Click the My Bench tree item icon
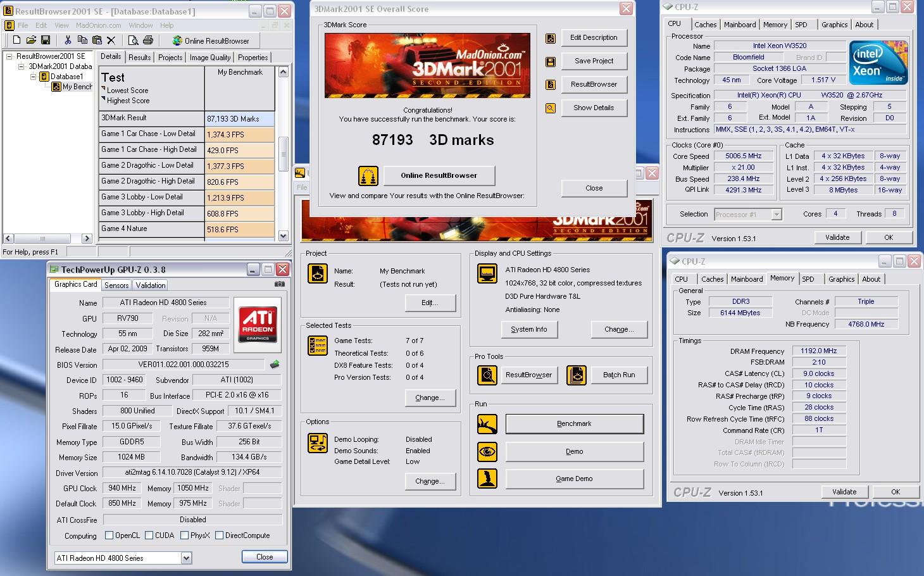 [x=56, y=87]
